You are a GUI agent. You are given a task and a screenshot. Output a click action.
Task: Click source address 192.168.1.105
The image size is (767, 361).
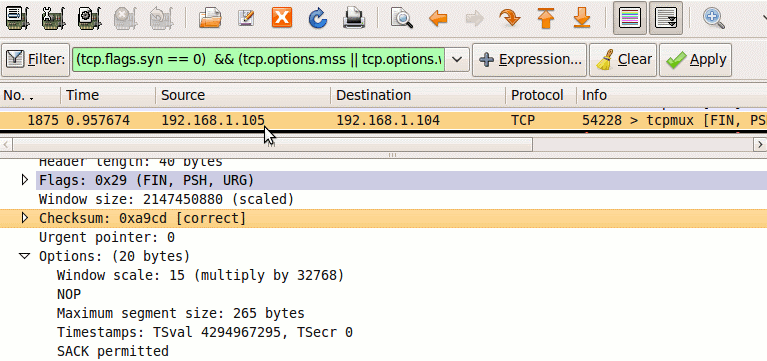click(x=213, y=120)
